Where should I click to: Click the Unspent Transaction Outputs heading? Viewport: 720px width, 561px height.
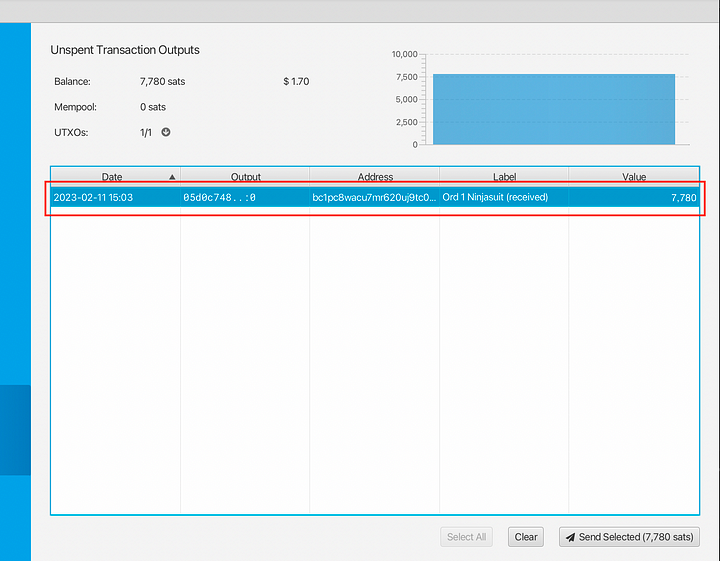[x=125, y=50]
